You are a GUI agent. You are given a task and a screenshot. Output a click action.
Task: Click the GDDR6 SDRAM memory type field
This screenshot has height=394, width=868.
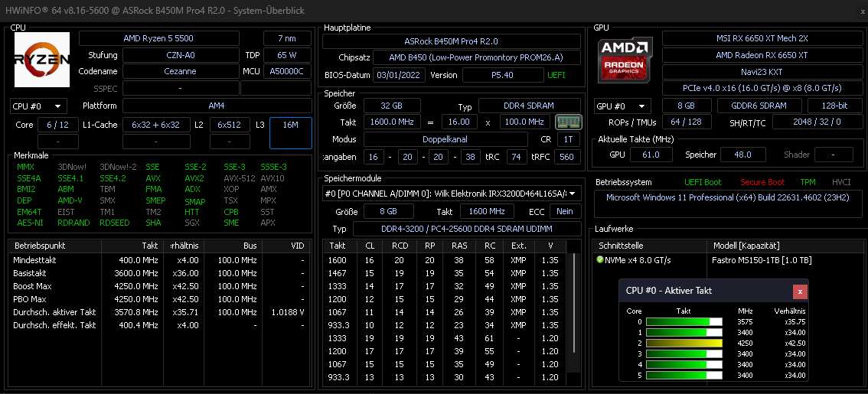tap(759, 106)
